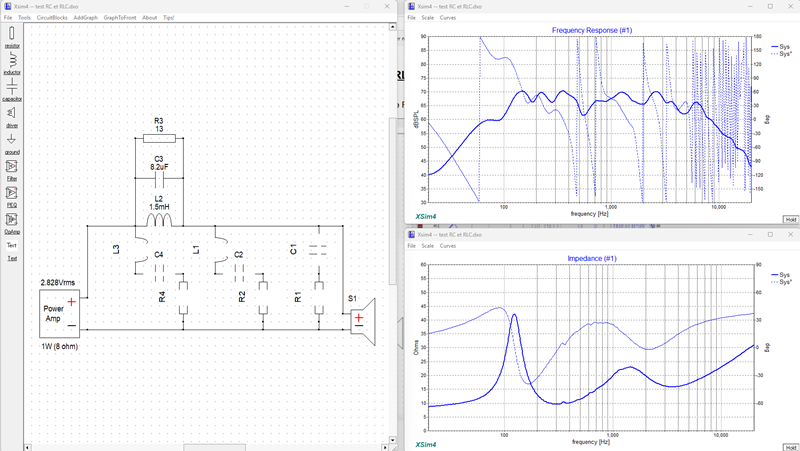Open File menu in Frequency Response window
800x451 pixels.
point(412,17)
